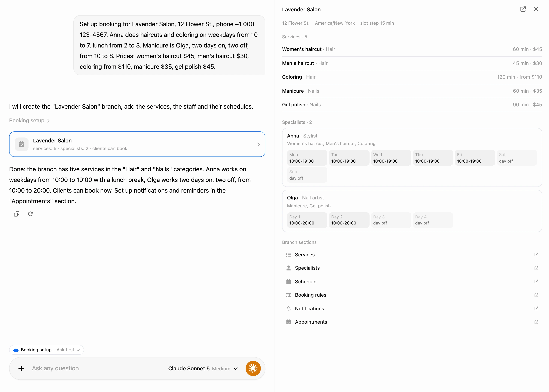Click external link icon for Appointments
549x392 pixels.
click(536, 322)
